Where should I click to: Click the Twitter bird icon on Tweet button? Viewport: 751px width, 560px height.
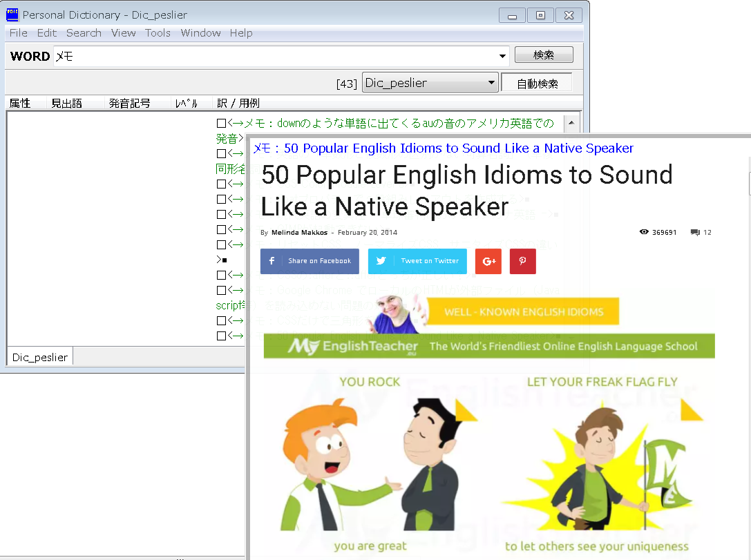[381, 261]
